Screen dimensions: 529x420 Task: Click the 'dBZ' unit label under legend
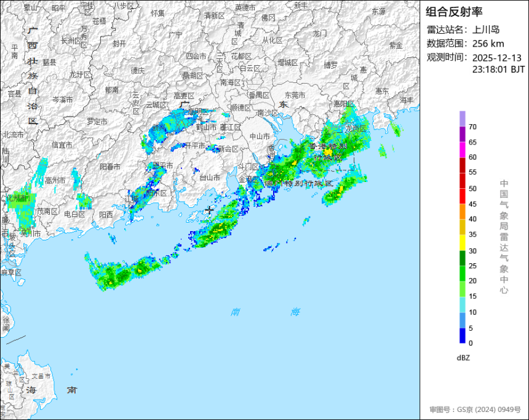463,358
